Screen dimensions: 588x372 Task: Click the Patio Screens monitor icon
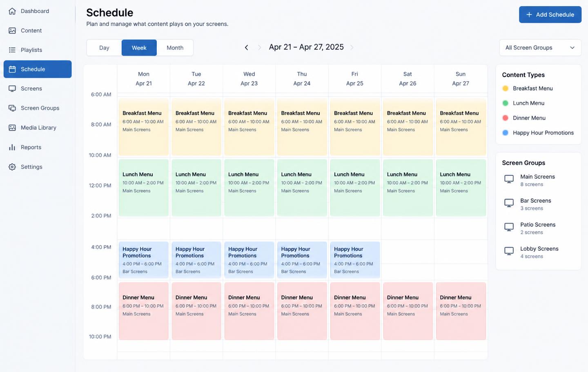(x=509, y=227)
